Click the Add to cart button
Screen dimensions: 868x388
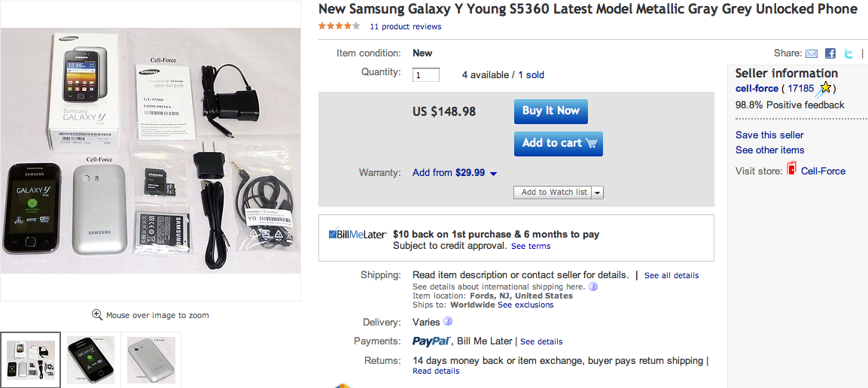tap(558, 143)
